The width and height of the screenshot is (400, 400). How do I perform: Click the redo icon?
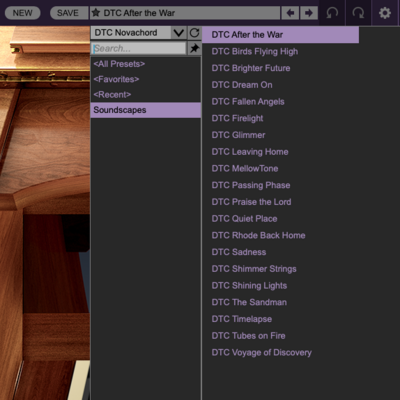(x=358, y=13)
